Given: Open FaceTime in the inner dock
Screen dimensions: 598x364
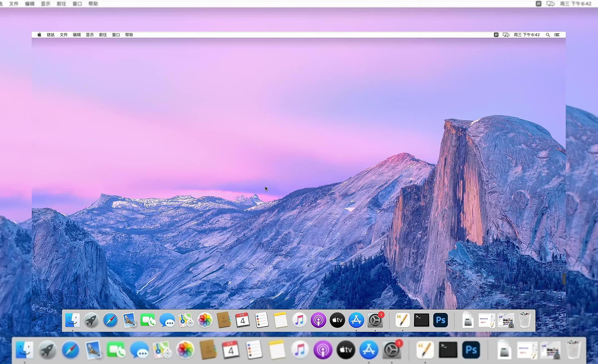Looking at the screenshot, I should point(148,320).
